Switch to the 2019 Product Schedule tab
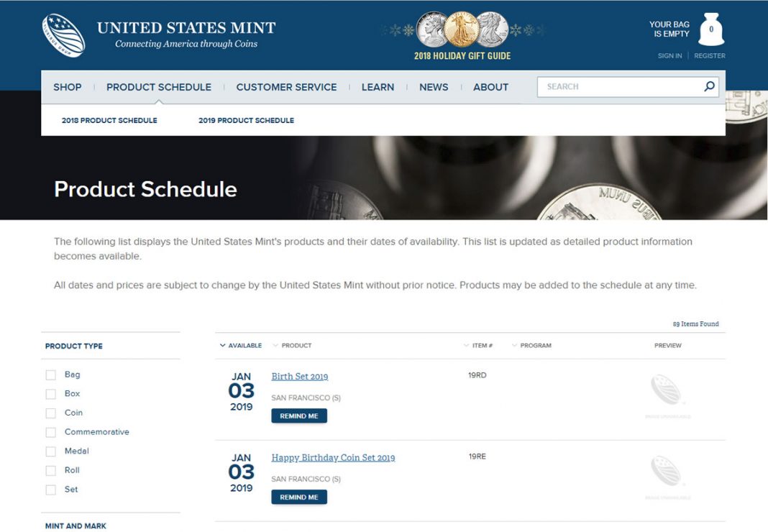This screenshot has width=768, height=532. click(246, 121)
